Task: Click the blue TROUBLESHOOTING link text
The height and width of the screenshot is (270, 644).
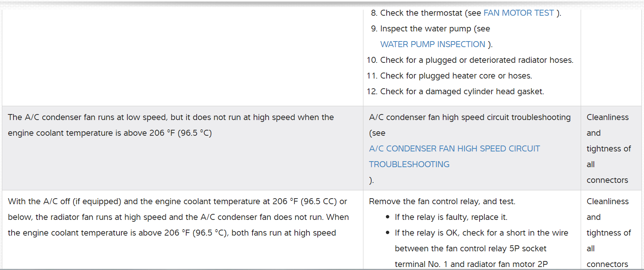Action: [409, 165]
